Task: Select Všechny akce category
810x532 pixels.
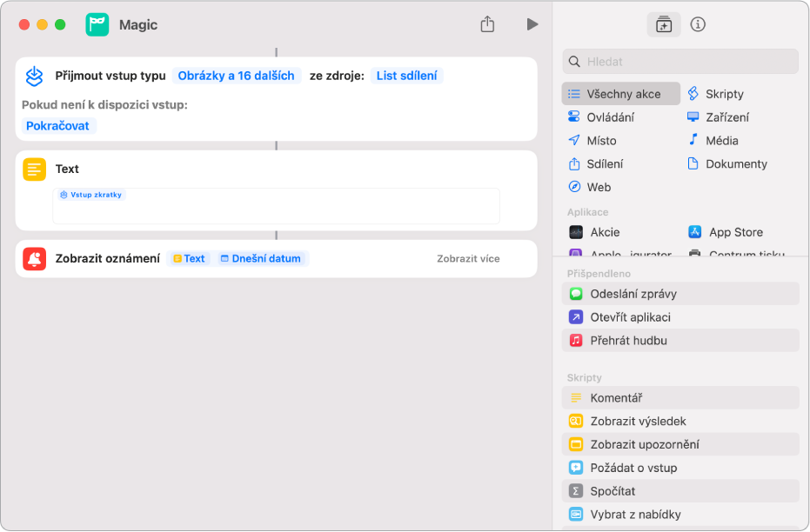Action: (621, 94)
